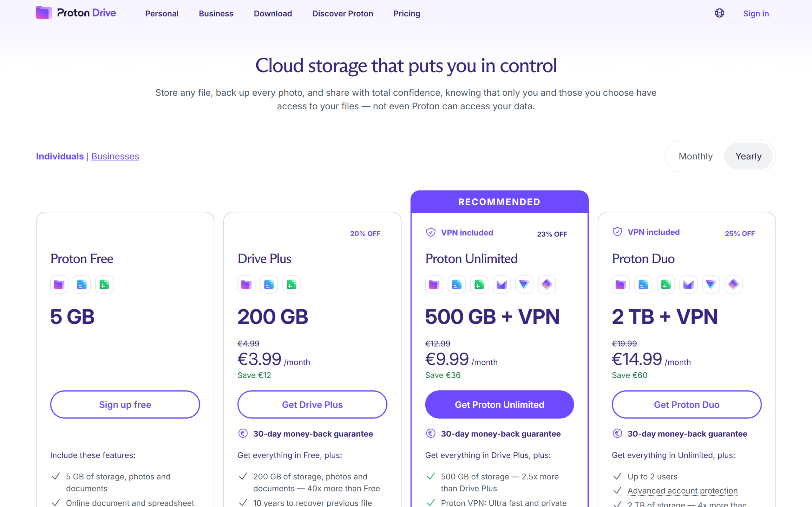Open the language globe icon
This screenshot has height=507, width=812.
(719, 13)
